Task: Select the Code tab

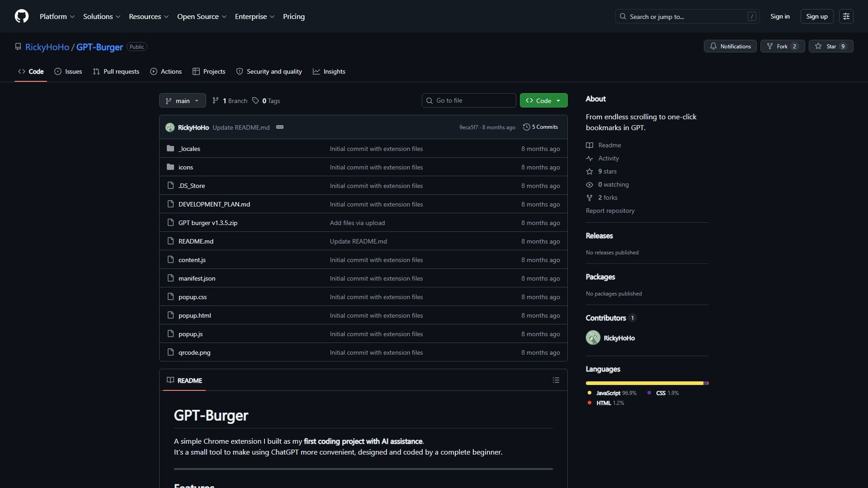Action: [x=31, y=71]
